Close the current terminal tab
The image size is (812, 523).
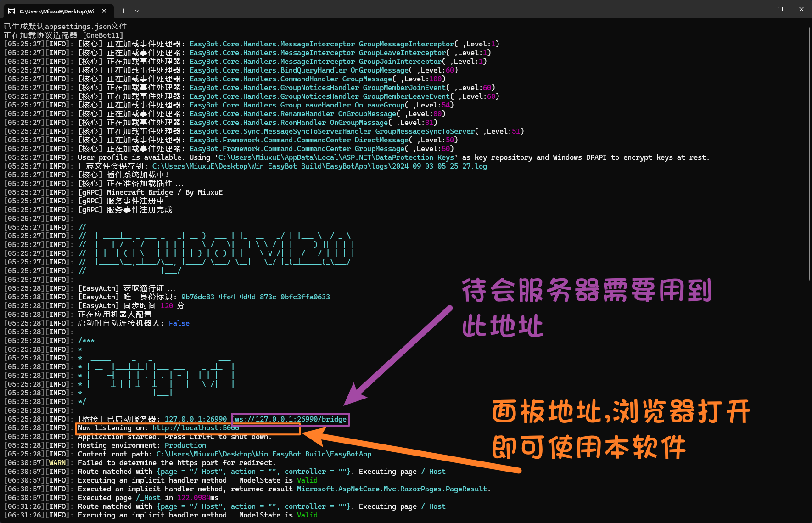[x=104, y=11]
